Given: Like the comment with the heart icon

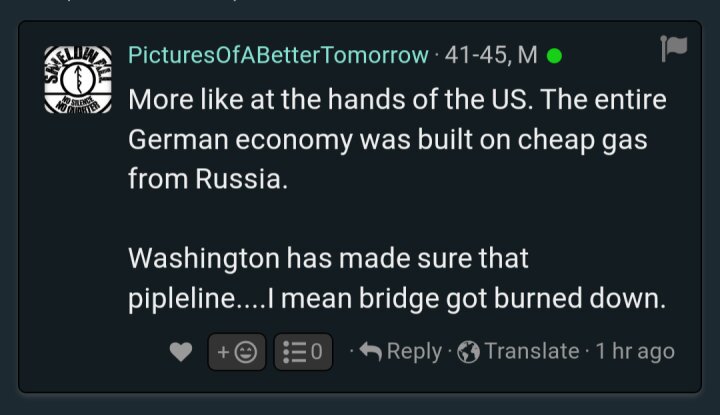Looking at the screenshot, I should (181, 352).
